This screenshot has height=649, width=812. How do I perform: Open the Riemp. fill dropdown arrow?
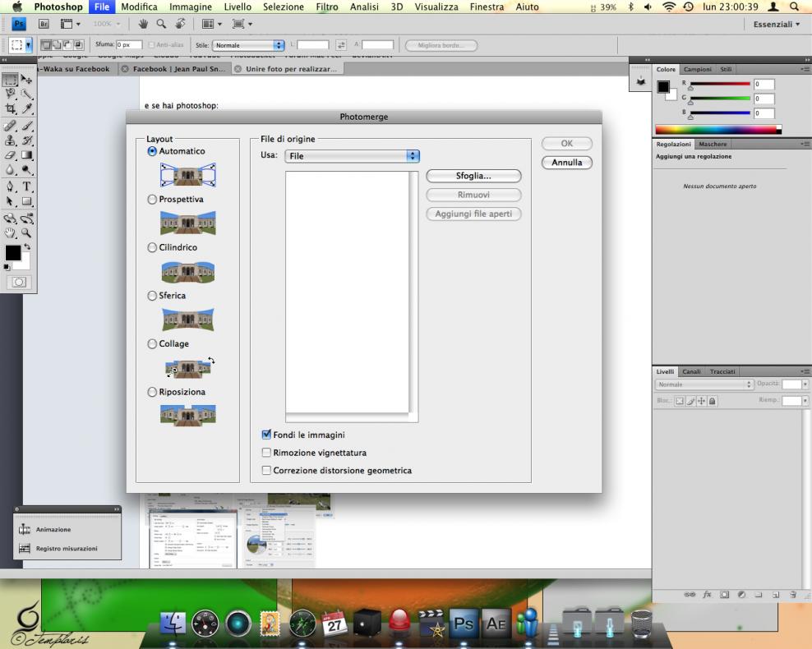(805, 401)
